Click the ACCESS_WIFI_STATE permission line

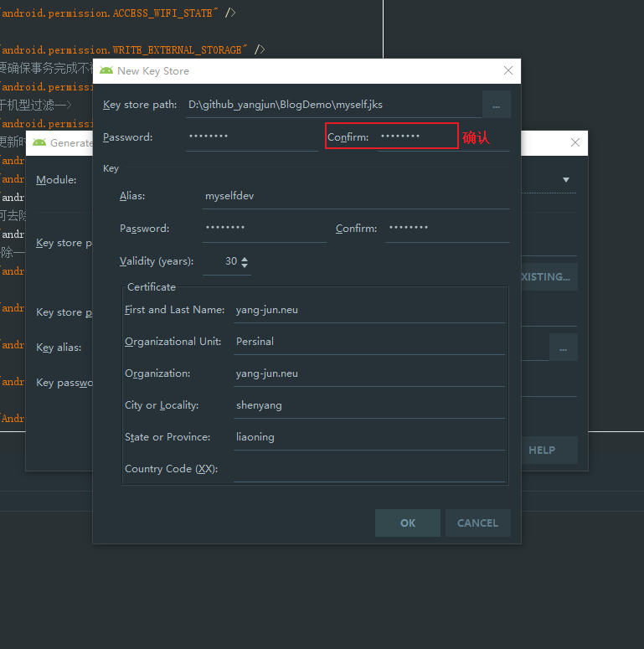tap(117, 13)
